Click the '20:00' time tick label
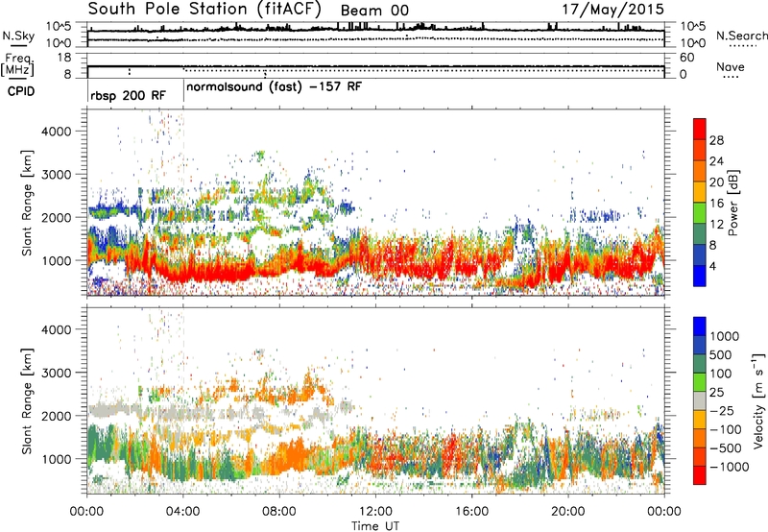The width and height of the screenshot is (768, 532). pyautogui.click(x=568, y=512)
